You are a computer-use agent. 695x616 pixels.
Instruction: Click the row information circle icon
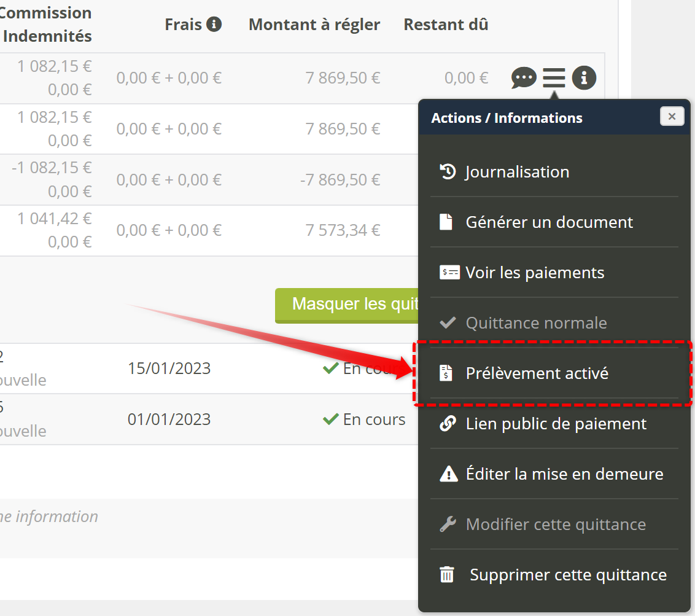pyautogui.click(x=584, y=78)
